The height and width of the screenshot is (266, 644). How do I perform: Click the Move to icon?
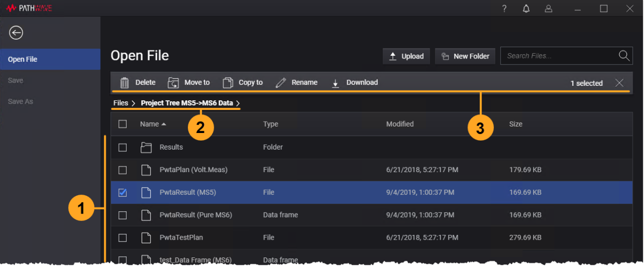(x=173, y=83)
